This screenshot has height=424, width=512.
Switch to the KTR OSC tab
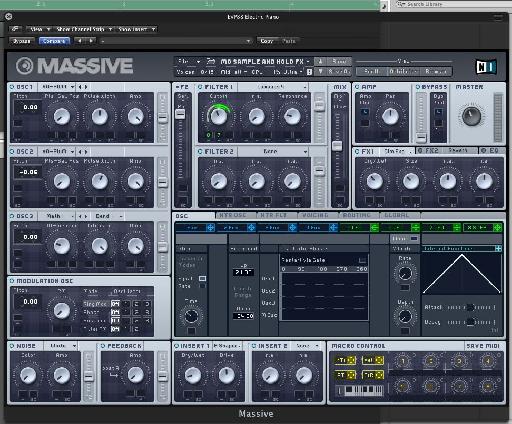click(x=235, y=215)
